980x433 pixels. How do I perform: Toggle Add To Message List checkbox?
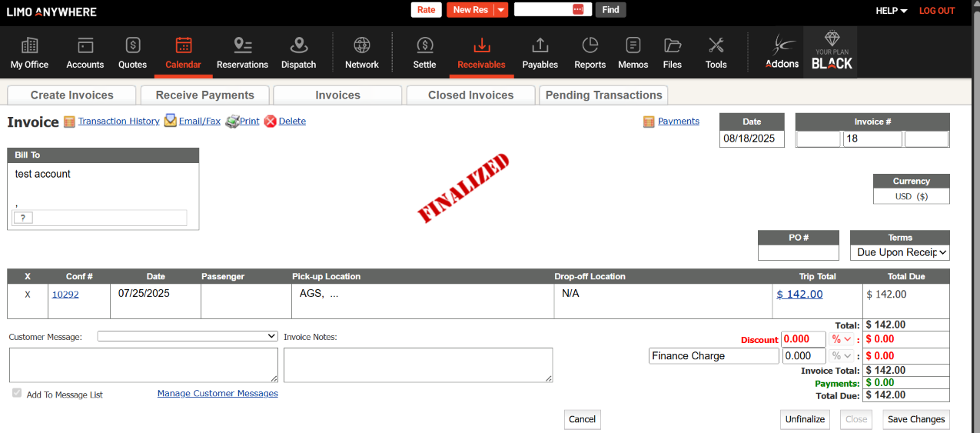pos(17,393)
